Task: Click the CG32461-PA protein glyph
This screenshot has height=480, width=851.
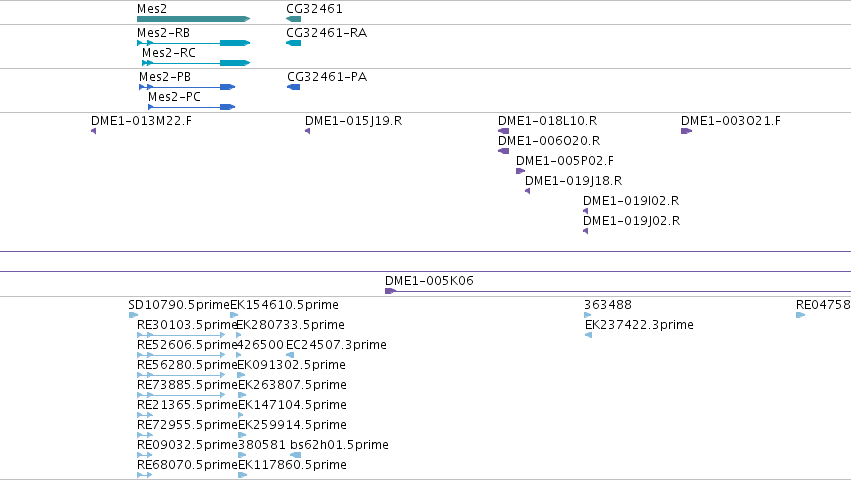Action: [294, 87]
